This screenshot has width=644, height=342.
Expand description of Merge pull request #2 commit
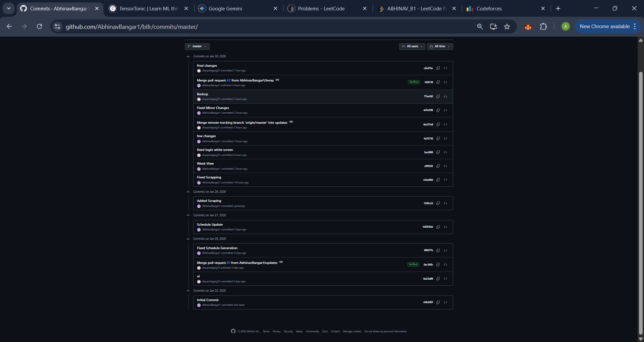tap(277, 80)
